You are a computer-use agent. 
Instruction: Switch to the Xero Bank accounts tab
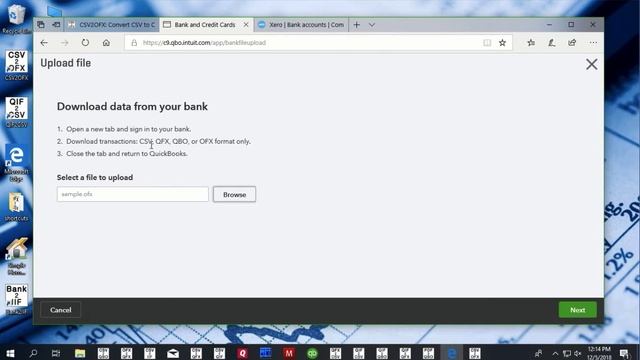coord(301,24)
